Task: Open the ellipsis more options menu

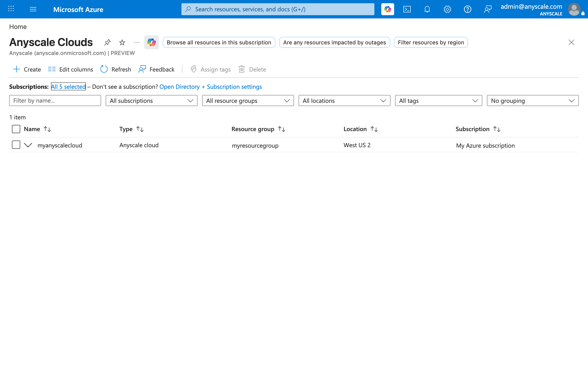Action: click(x=137, y=42)
